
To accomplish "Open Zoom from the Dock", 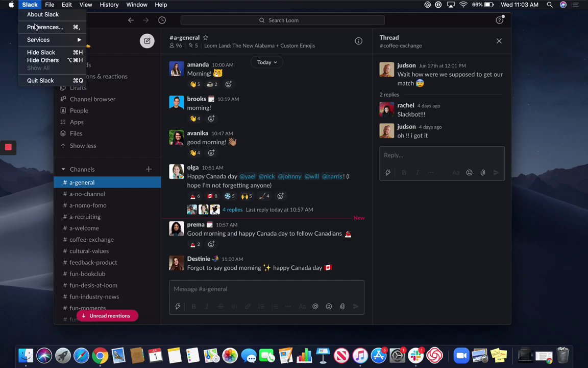I will coord(461,356).
